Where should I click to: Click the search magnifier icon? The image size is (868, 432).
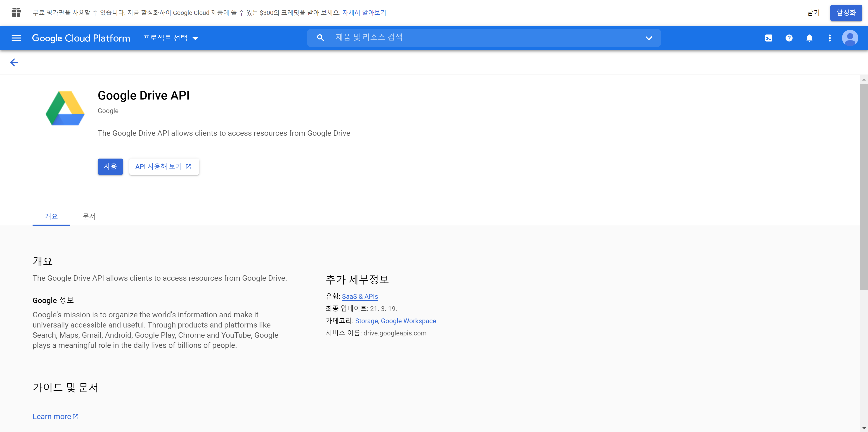coord(320,38)
